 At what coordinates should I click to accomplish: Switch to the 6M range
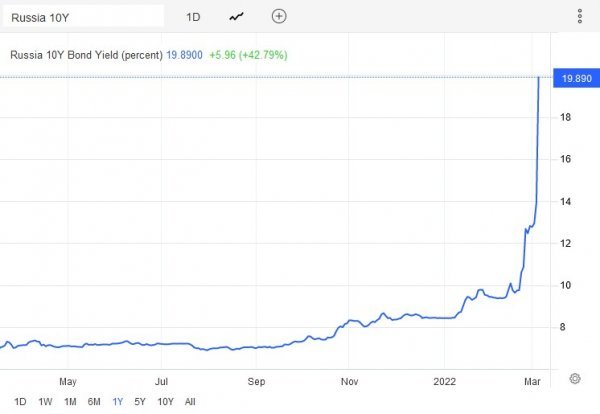pyautogui.click(x=94, y=402)
